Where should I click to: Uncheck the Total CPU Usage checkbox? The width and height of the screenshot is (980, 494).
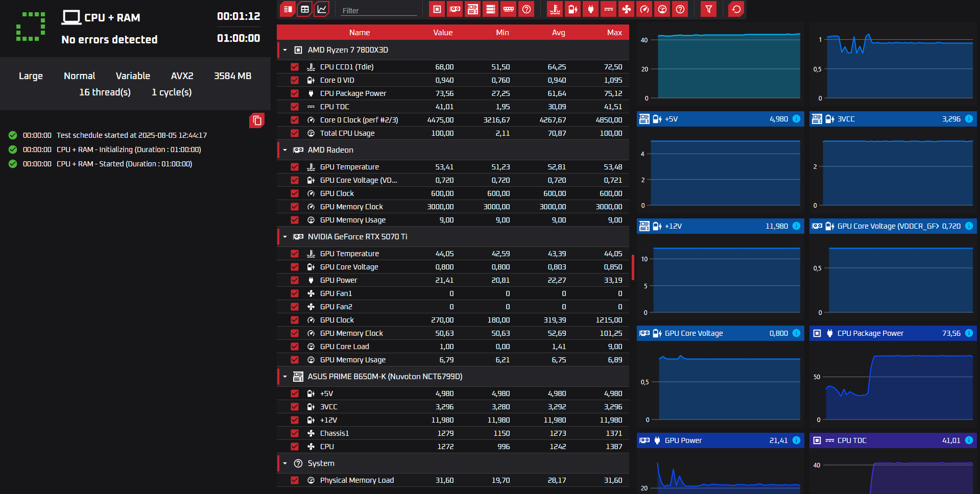tap(295, 133)
